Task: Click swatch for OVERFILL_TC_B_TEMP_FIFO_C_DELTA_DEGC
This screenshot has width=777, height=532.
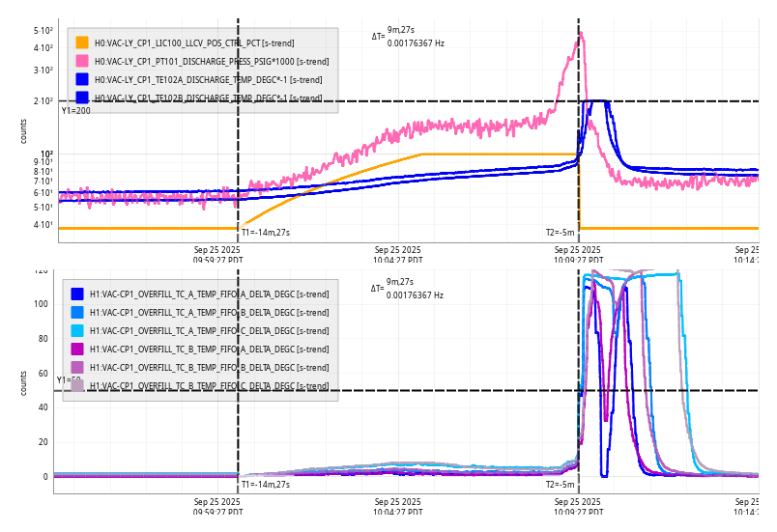Action: 77,385
